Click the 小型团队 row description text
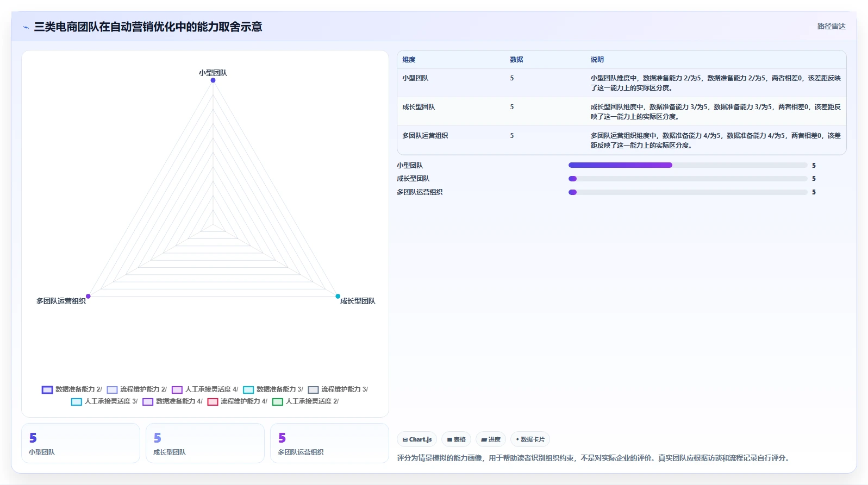The image size is (868, 485). (x=716, y=83)
